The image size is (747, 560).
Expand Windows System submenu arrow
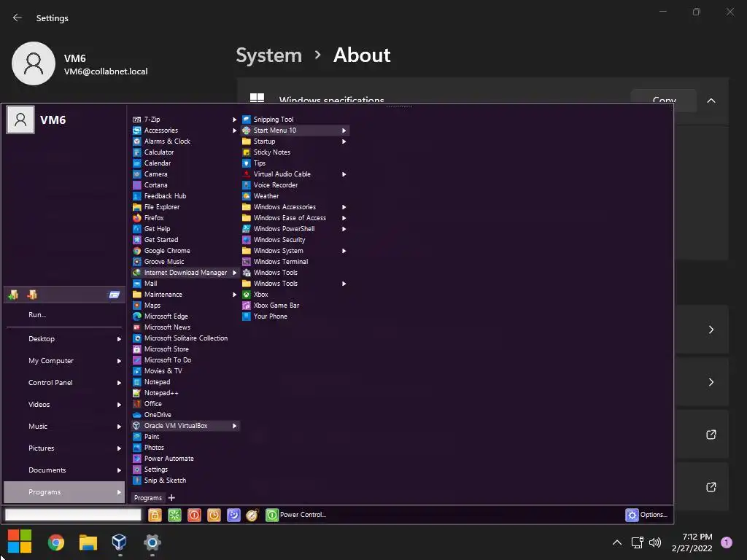[x=344, y=251]
